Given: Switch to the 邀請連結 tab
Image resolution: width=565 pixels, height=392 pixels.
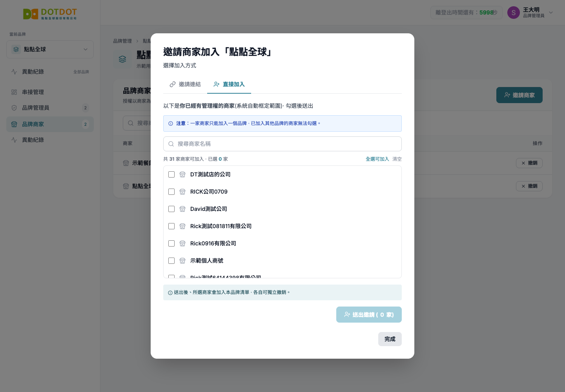Looking at the screenshot, I should (185, 84).
